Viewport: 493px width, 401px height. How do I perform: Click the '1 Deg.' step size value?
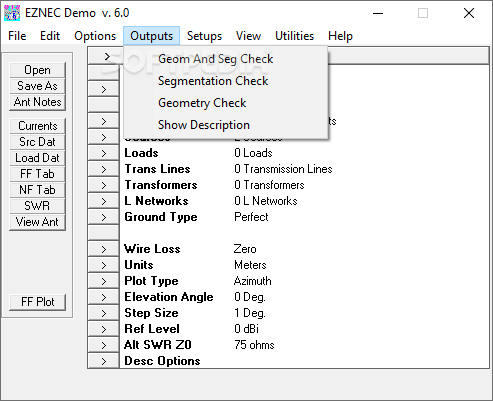point(250,313)
